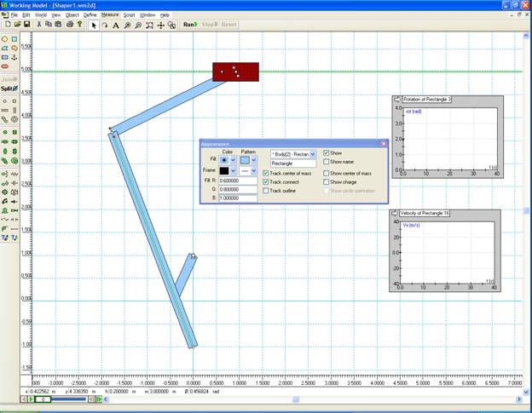Click the black Frame color swatch
This screenshot has width=532, height=413.
[x=224, y=171]
